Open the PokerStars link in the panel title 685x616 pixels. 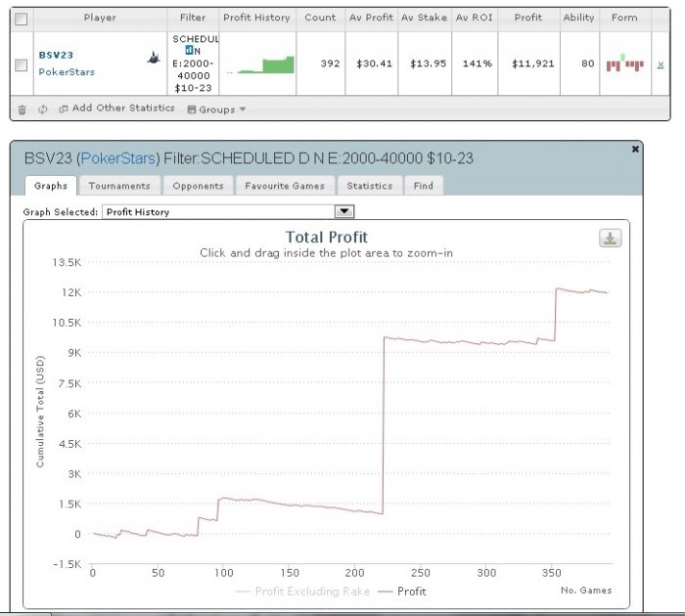[x=118, y=158]
